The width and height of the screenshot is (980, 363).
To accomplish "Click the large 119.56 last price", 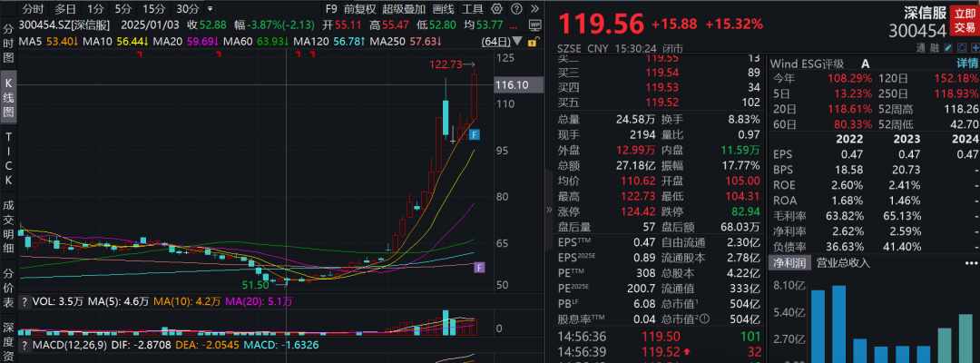I will tap(602, 24).
